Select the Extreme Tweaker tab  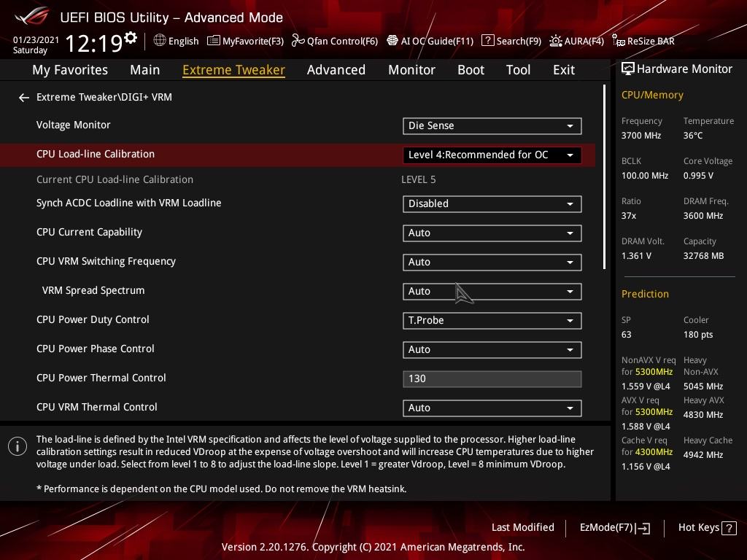point(234,70)
